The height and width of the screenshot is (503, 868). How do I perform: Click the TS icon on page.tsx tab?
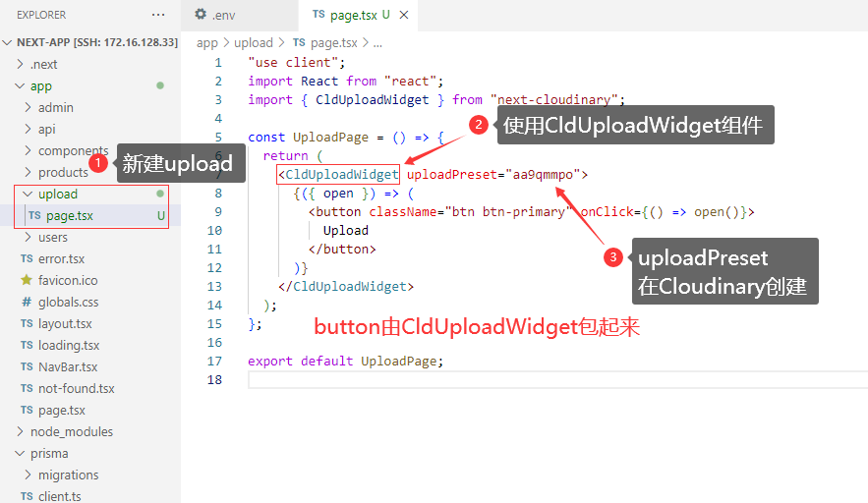(x=318, y=14)
